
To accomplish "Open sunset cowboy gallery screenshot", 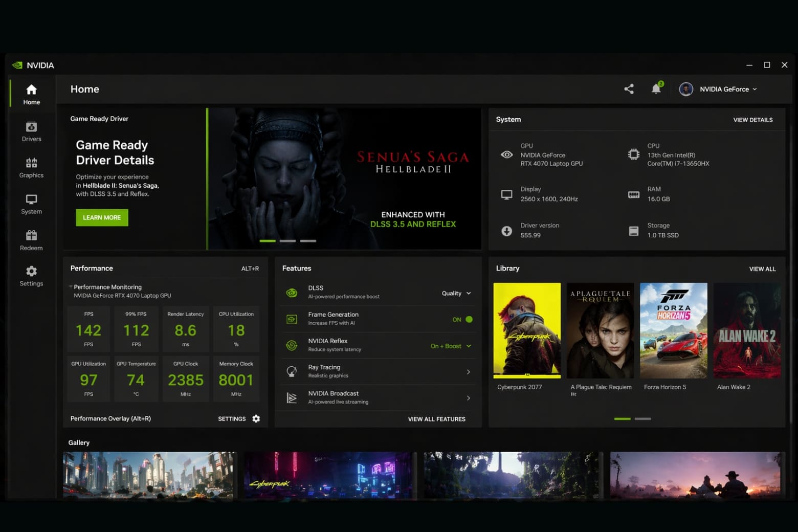I will (697, 475).
